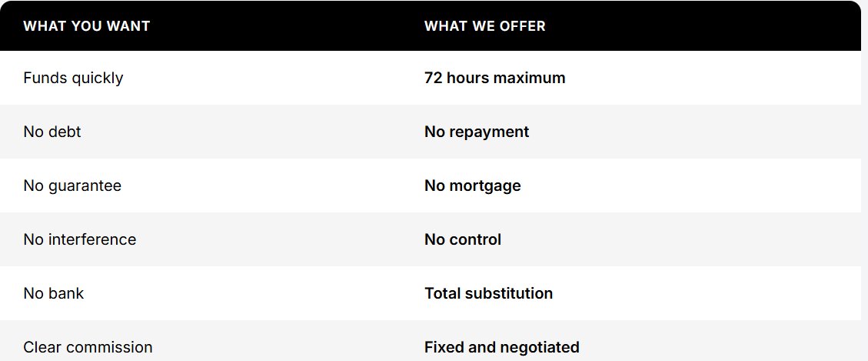Image resolution: width=868 pixels, height=361 pixels.
Task: Select the Clear commission cell
Action: tap(88, 347)
